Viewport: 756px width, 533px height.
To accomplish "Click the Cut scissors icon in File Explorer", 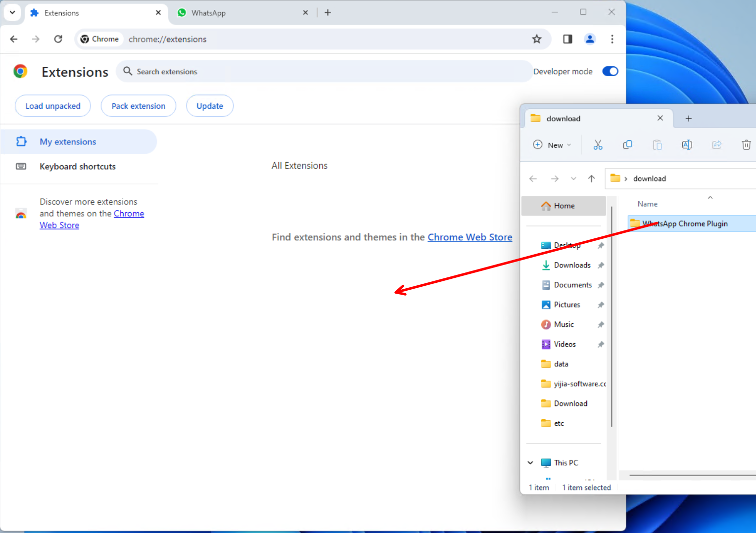I will click(x=598, y=145).
